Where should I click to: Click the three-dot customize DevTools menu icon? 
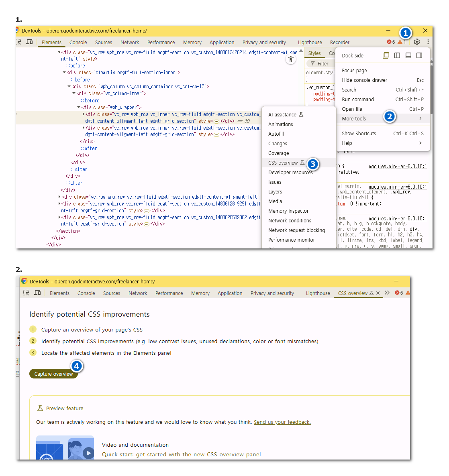click(428, 42)
